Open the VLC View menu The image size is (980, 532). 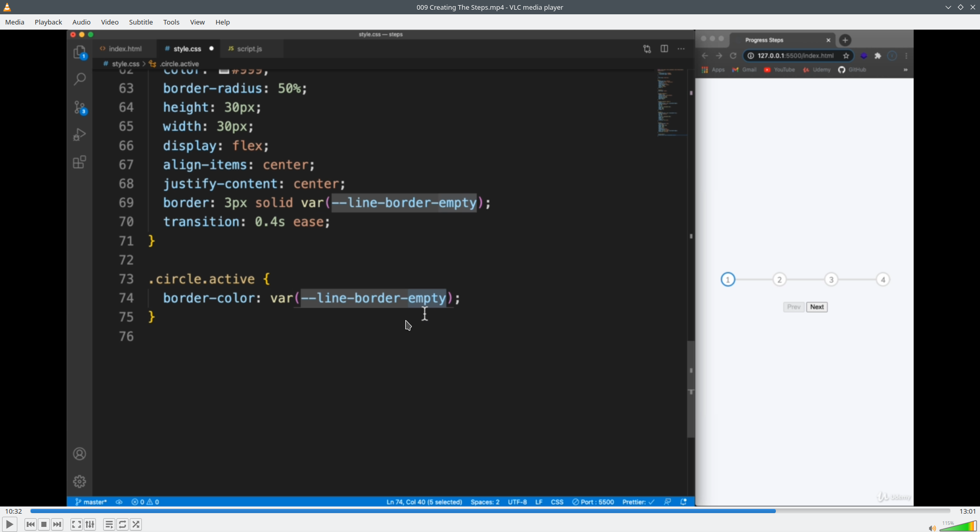click(198, 22)
